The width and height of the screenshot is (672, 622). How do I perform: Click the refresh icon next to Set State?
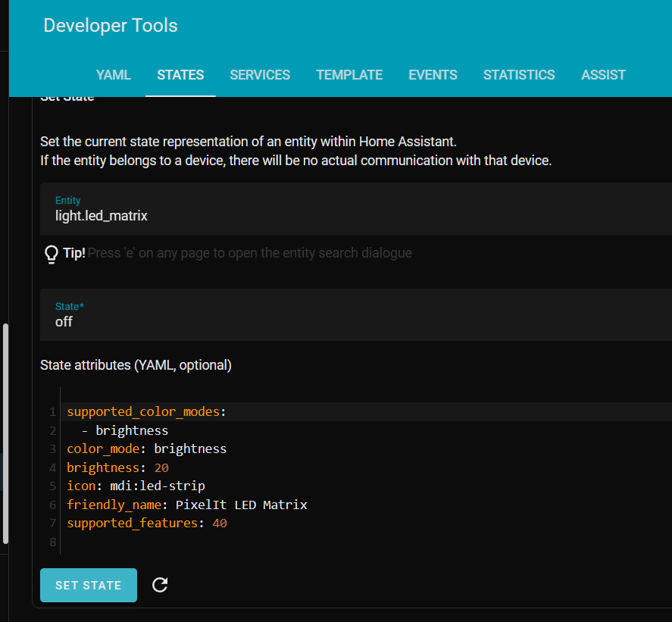tap(159, 585)
